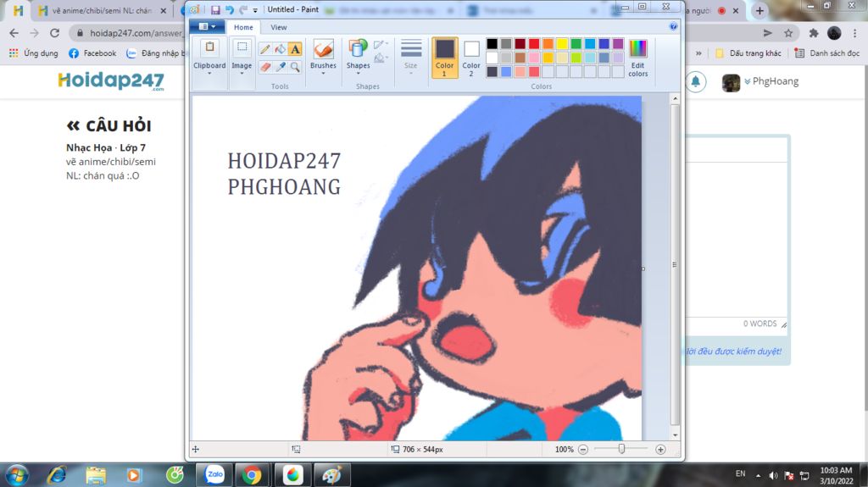Choose custom light blue swatch in bottom row
The image size is (868, 487).
pyautogui.click(x=506, y=71)
